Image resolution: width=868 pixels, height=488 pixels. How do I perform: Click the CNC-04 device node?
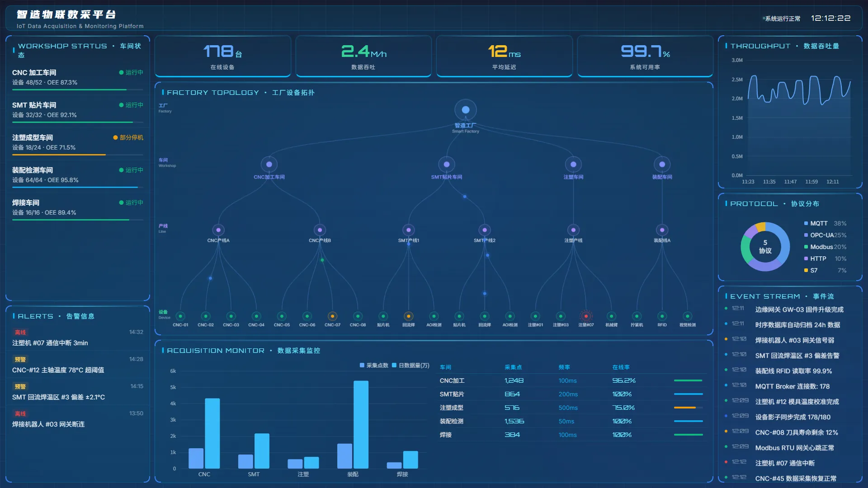256,316
